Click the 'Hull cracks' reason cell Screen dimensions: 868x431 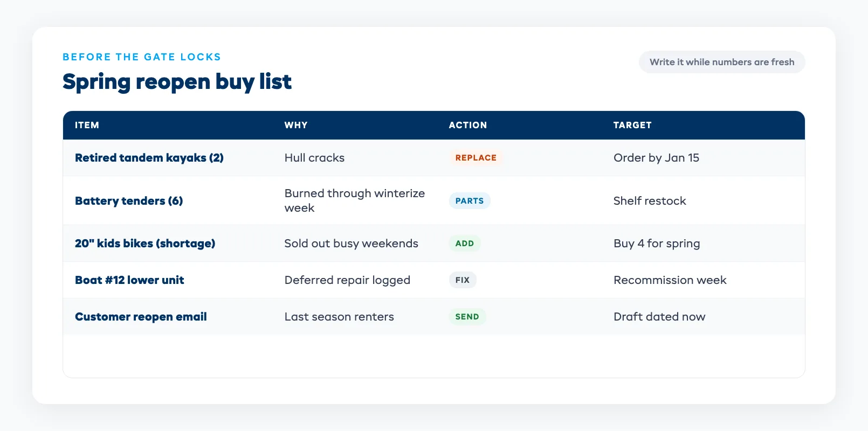(314, 158)
